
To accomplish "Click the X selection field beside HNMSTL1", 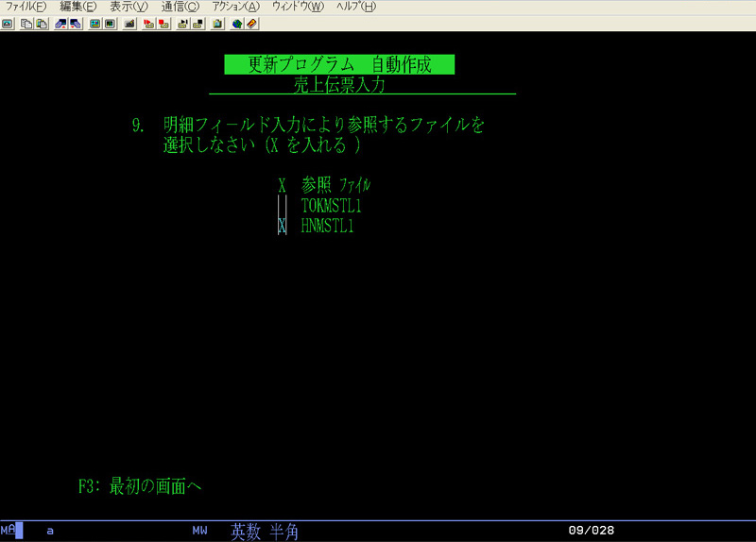I will [x=283, y=226].
